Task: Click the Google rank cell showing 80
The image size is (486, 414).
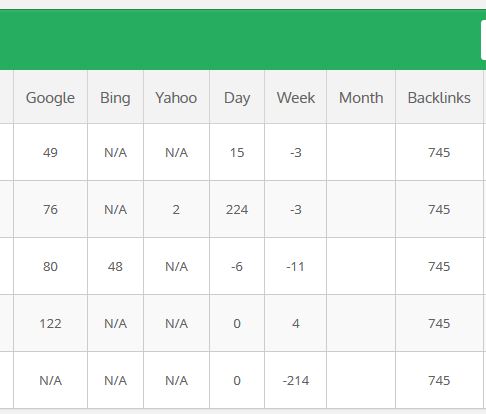Action: tap(50, 266)
